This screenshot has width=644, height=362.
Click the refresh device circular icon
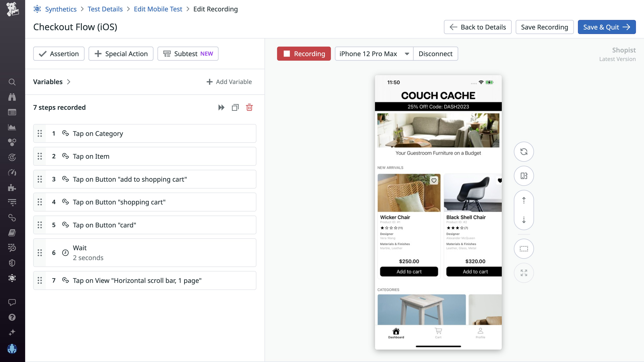(x=524, y=152)
